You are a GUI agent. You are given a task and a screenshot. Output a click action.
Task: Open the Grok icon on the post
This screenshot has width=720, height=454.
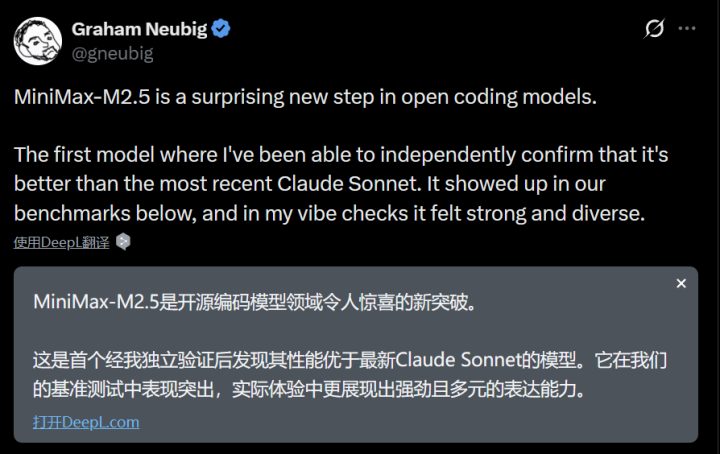(654, 29)
